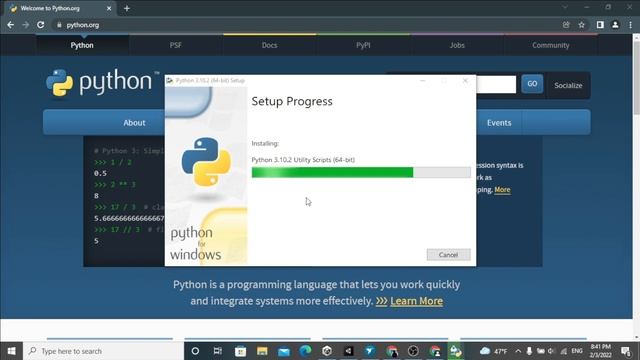Click the share page icon in Chrome
640x360 pixels.
pyautogui.click(x=566, y=25)
